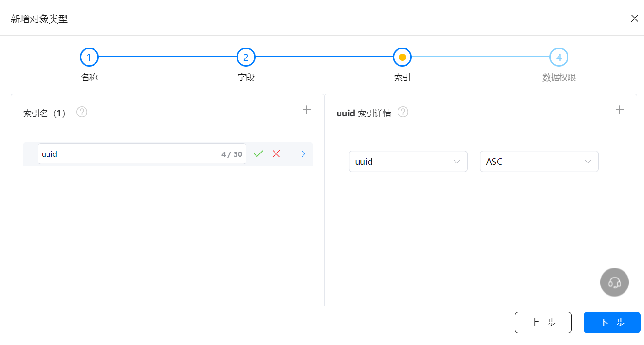Expand uuid index row with blue chevron

point(303,154)
